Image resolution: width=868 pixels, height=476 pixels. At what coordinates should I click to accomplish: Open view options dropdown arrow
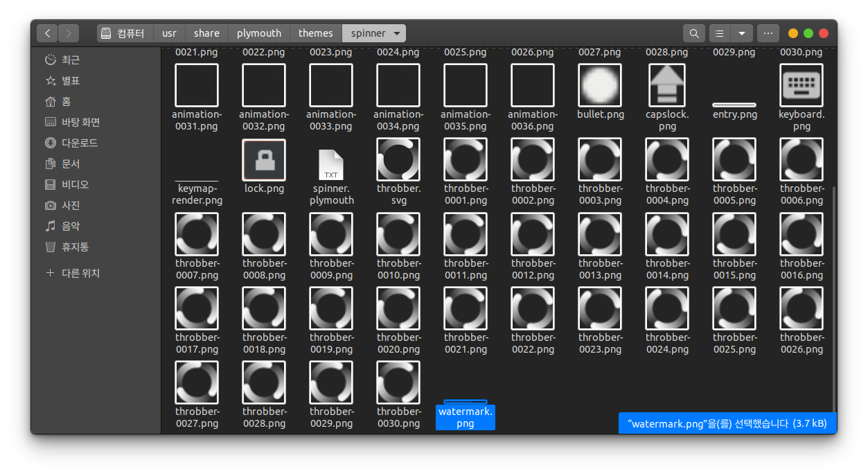pyautogui.click(x=741, y=33)
